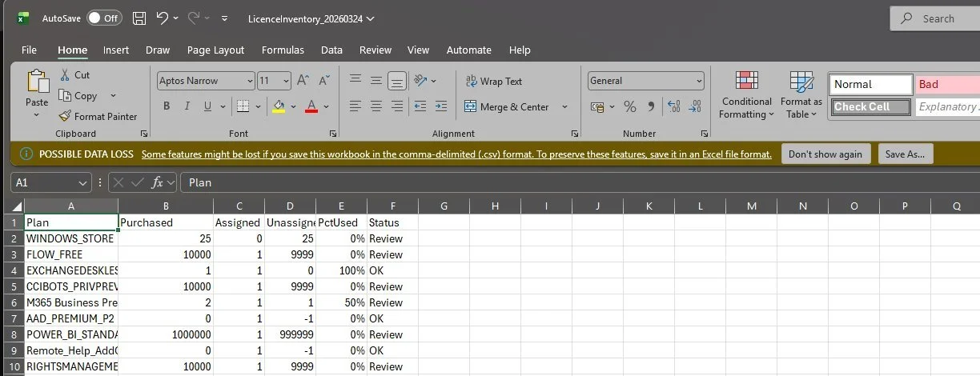
Task: Click the yellow Fill Color button
Action: pos(279,106)
